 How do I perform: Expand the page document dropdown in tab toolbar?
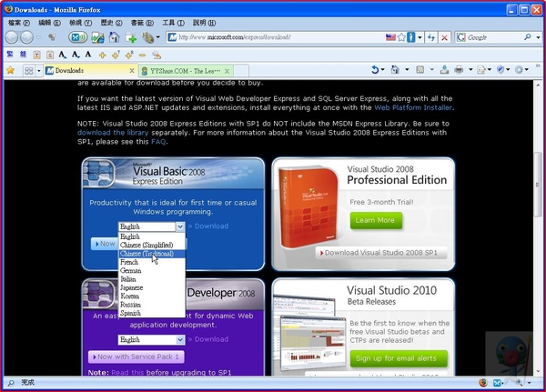[490, 70]
